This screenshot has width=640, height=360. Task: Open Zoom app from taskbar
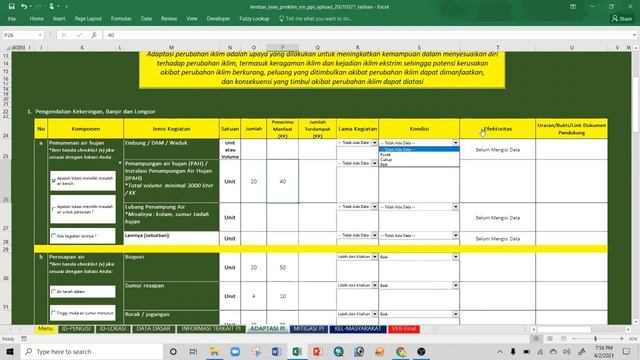coord(235,351)
